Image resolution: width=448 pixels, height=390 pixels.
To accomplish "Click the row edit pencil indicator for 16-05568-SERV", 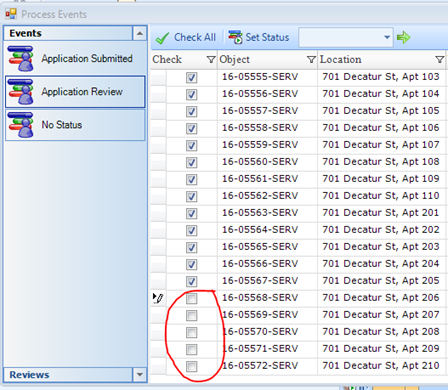I will point(158,298).
